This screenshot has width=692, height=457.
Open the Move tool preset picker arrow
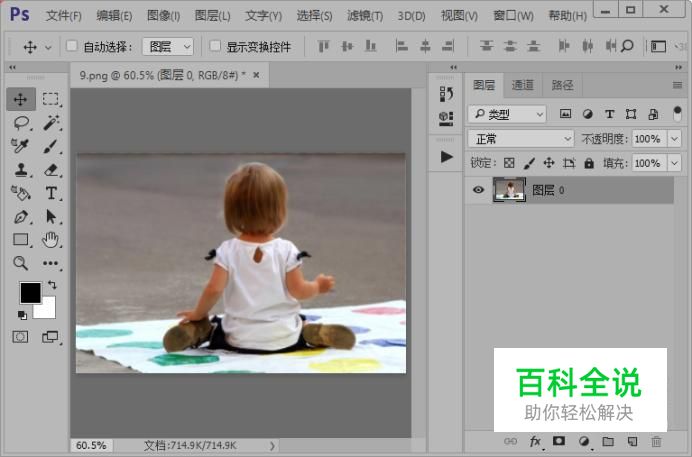(x=48, y=47)
